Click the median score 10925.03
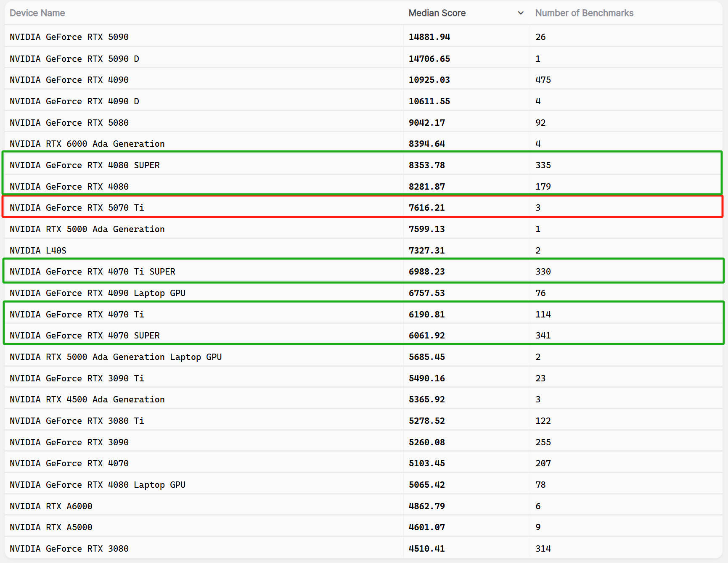The width and height of the screenshot is (728, 563). [429, 80]
